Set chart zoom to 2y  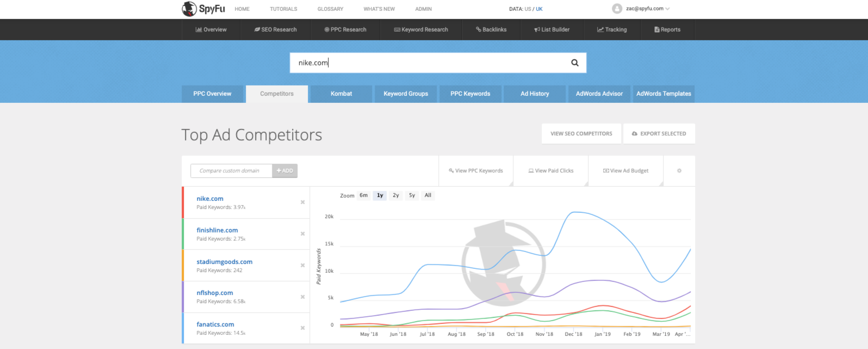coord(396,195)
